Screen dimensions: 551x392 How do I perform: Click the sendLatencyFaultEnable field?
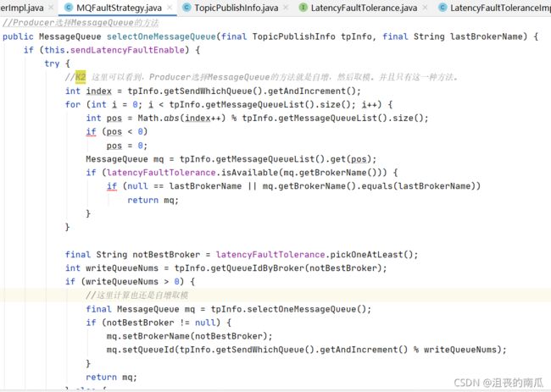click(x=127, y=50)
